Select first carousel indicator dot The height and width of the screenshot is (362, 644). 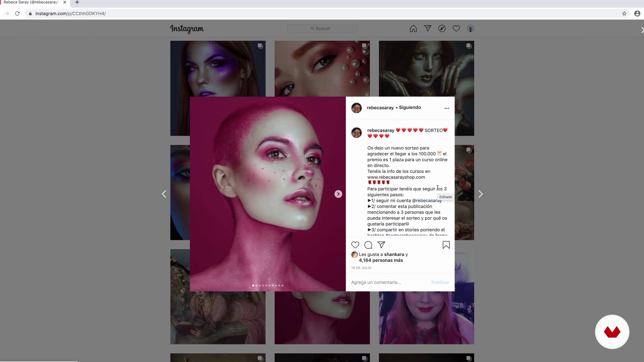[x=253, y=285]
